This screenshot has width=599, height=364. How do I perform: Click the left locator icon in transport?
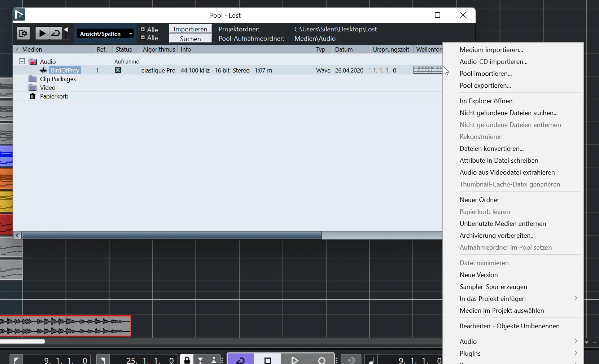coord(16,360)
